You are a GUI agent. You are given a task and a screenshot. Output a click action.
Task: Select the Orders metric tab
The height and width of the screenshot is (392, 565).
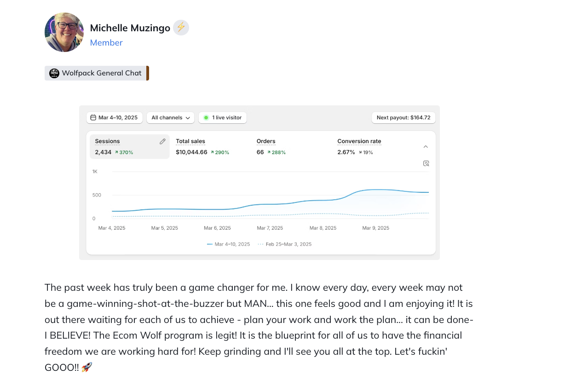click(x=271, y=146)
